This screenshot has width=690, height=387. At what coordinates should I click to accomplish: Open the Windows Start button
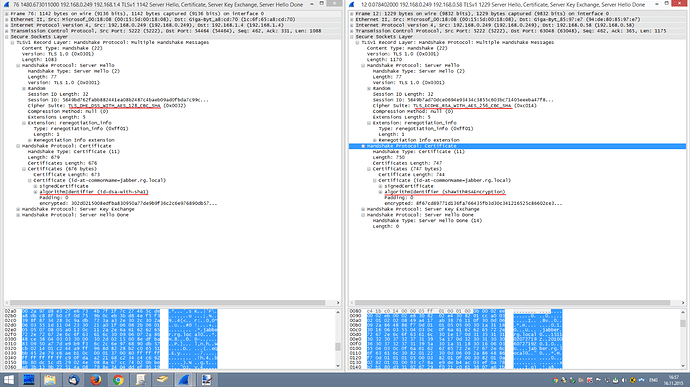point(9,380)
